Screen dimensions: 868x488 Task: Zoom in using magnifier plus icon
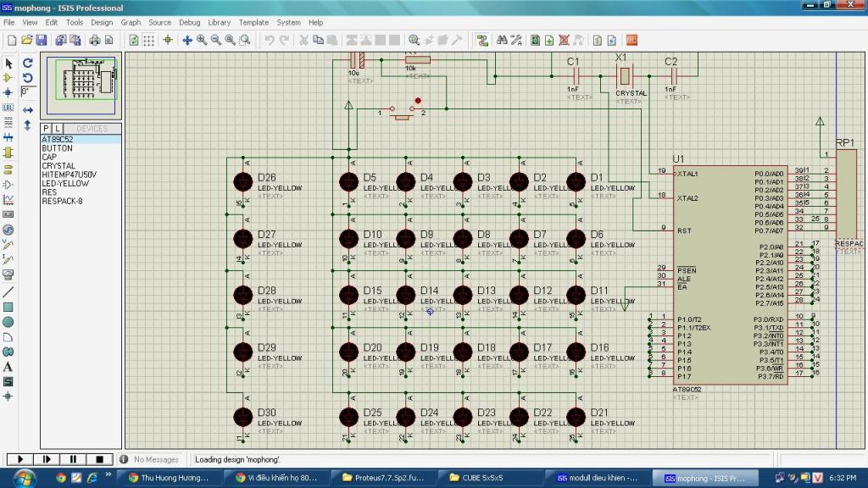(202, 41)
